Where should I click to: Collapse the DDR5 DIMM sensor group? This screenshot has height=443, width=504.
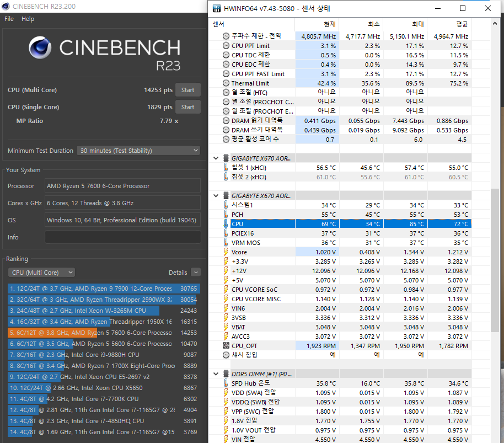click(x=216, y=374)
